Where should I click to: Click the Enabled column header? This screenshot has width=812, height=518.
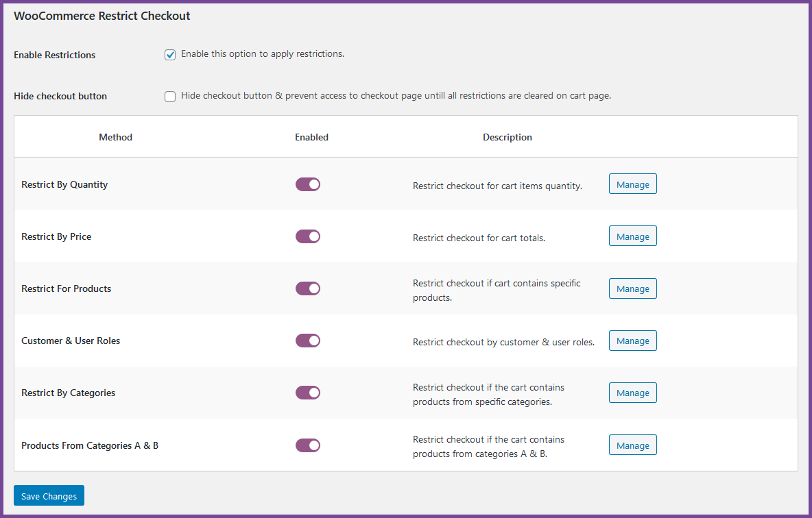[312, 137]
